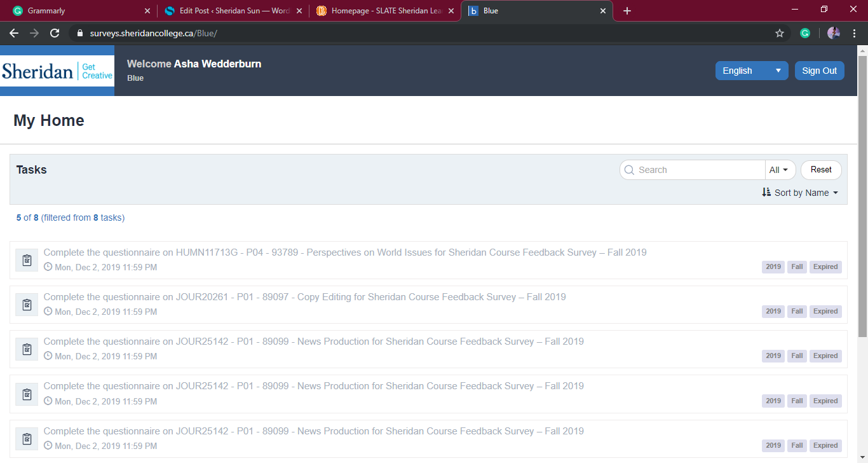Go back using browser back arrow

tap(14, 33)
